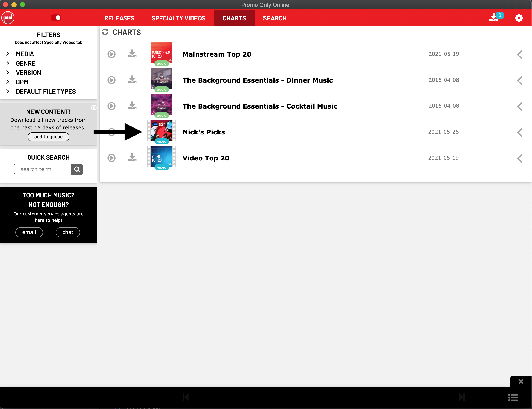Open the SPECIALTY VIDEOS tab
Viewport: 532px width, 409px height.
tap(179, 18)
